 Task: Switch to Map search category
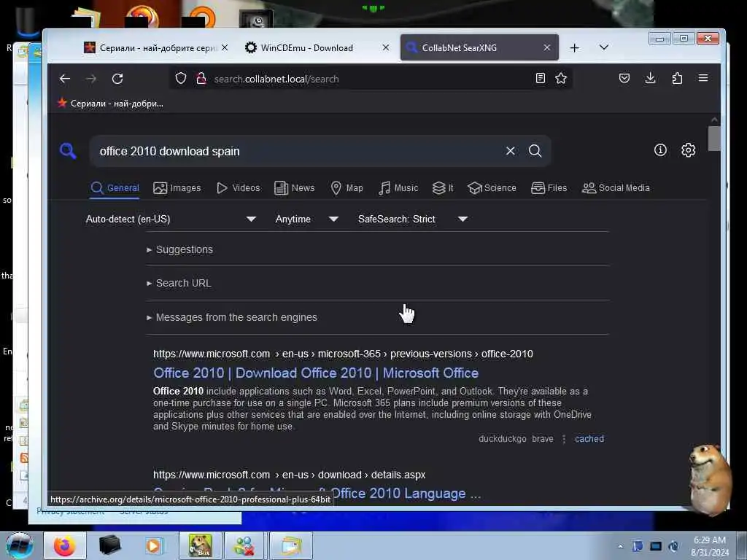347,188
